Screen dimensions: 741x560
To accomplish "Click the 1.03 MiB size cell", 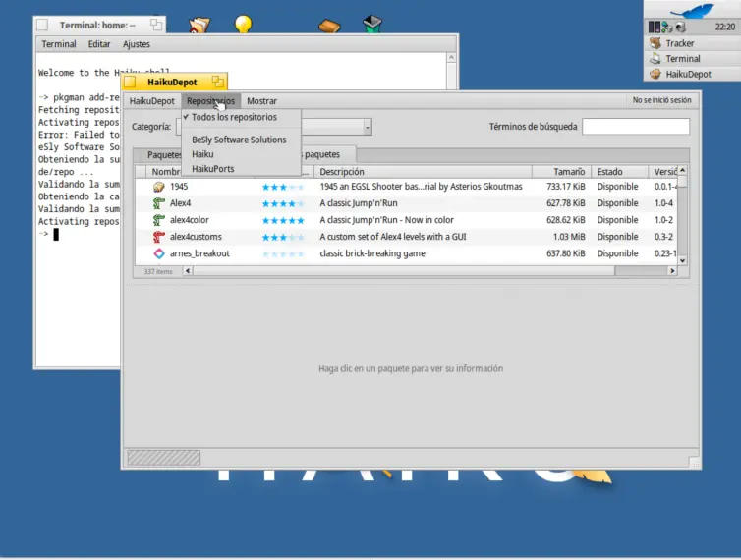I will click(569, 237).
